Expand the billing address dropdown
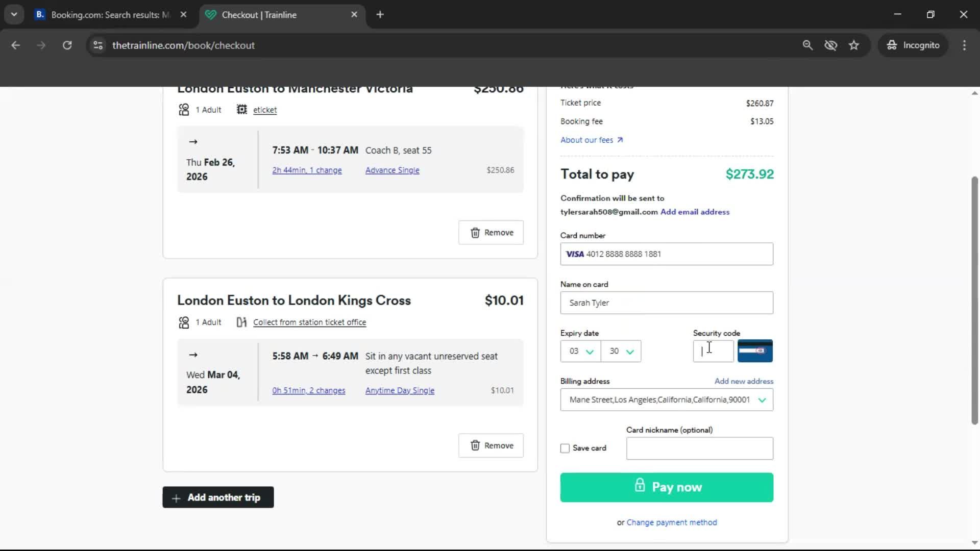Screen dimensions: 980x551 click(x=762, y=400)
